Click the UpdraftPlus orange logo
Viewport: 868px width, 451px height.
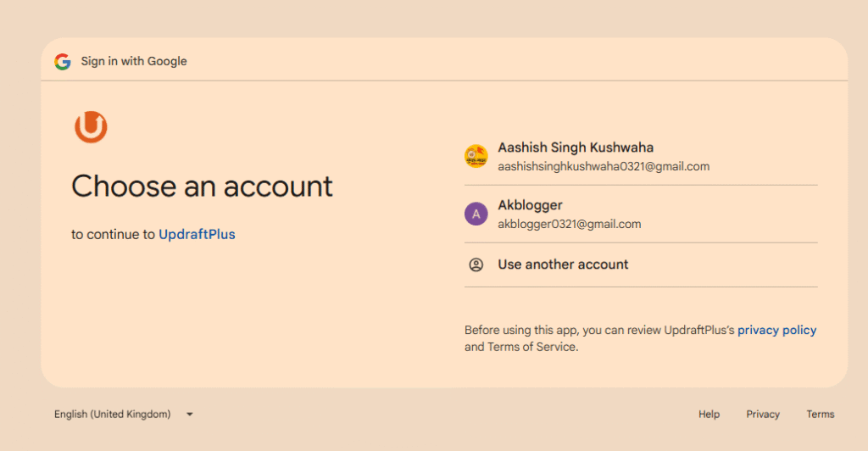coord(91,126)
